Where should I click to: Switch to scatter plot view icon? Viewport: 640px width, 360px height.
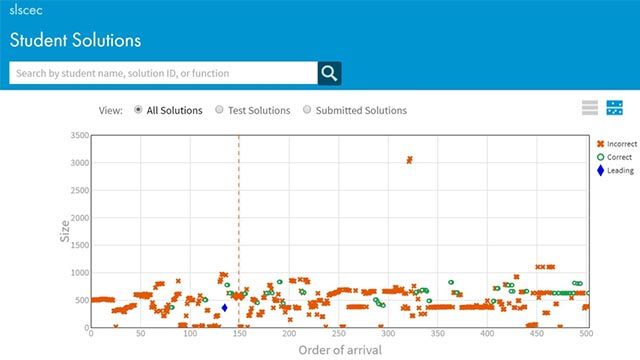tap(615, 108)
